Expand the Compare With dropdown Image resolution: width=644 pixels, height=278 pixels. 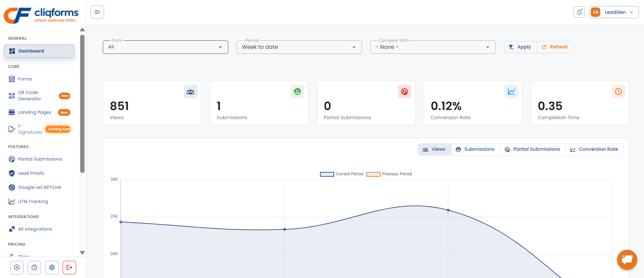click(433, 47)
